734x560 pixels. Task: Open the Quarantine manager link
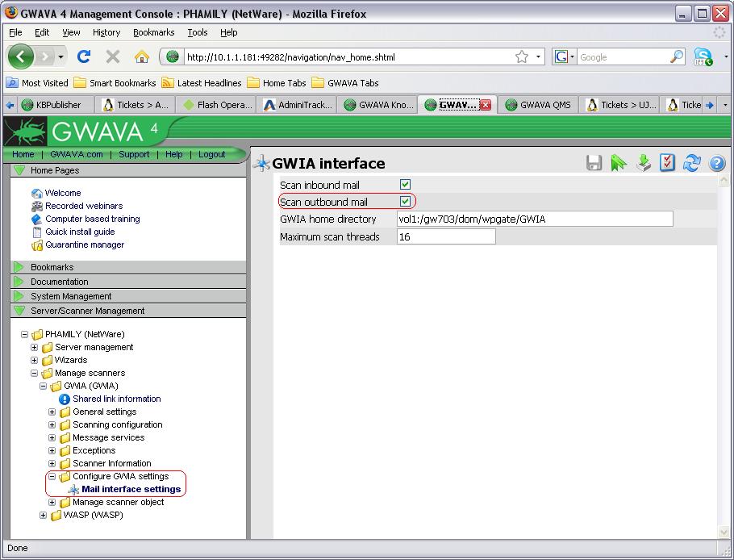click(x=85, y=244)
